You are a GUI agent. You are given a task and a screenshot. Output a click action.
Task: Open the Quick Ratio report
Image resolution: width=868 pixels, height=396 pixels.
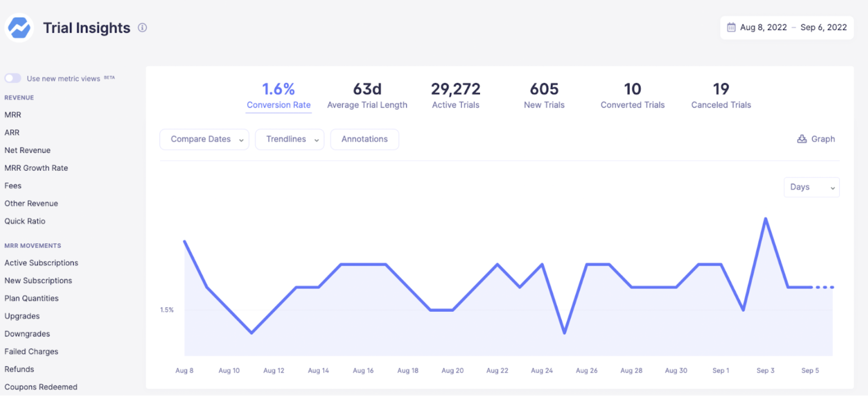pyautogui.click(x=25, y=221)
